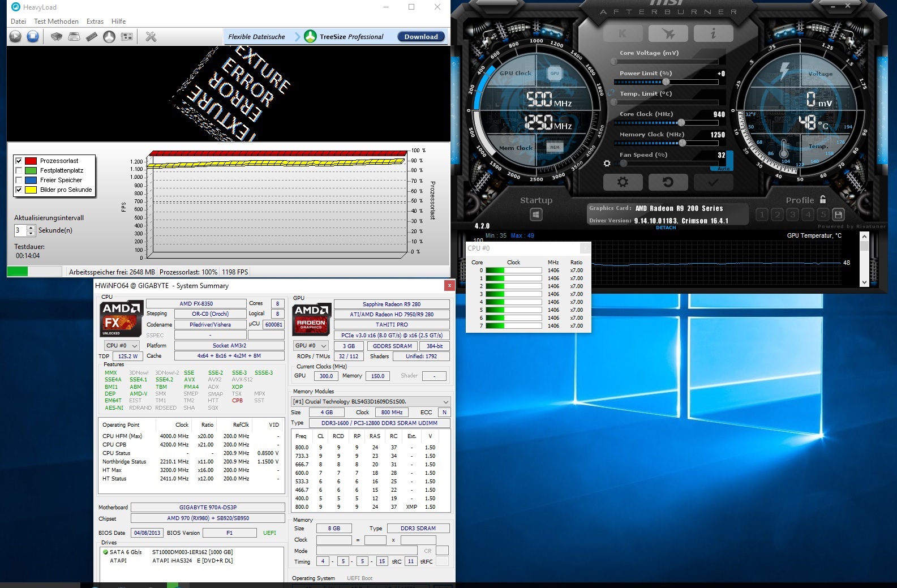The image size is (897, 588).
Task: Click the Sapphire Radeon R9 280 name field
Action: click(x=392, y=304)
